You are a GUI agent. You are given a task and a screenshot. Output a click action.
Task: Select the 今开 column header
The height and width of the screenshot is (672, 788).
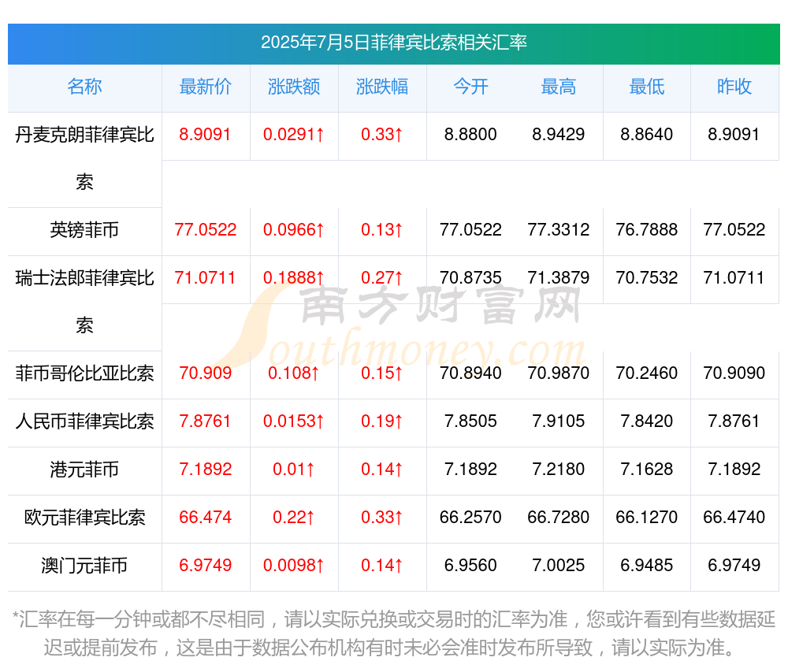pyautogui.click(x=470, y=87)
